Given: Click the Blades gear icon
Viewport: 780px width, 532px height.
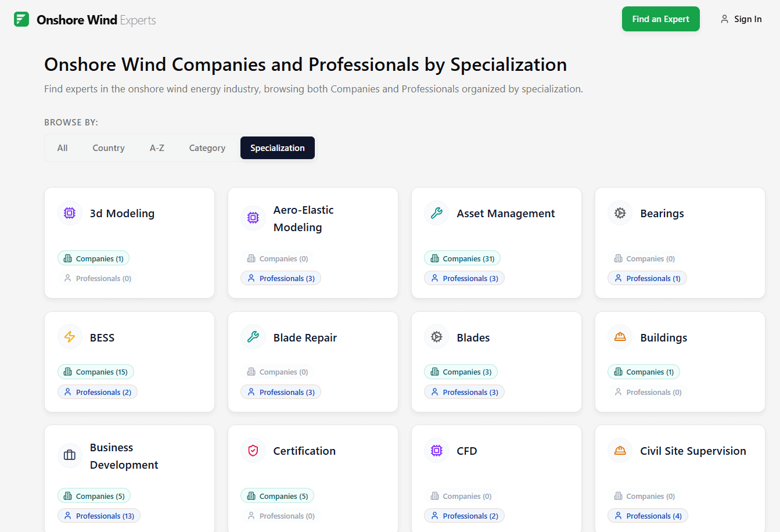Looking at the screenshot, I should coord(437,337).
